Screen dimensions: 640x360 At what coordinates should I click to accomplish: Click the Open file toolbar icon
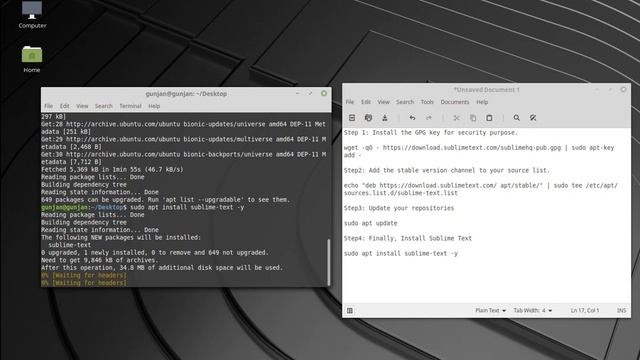click(368, 118)
